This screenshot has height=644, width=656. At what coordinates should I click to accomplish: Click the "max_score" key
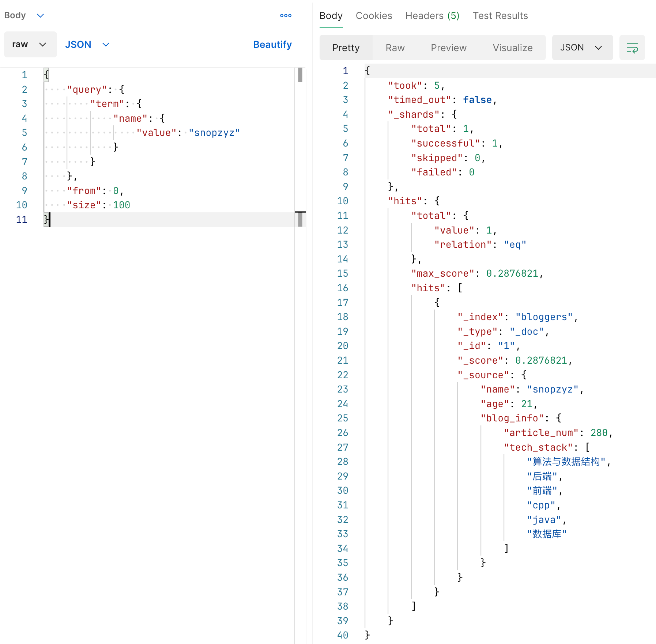coord(442,273)
